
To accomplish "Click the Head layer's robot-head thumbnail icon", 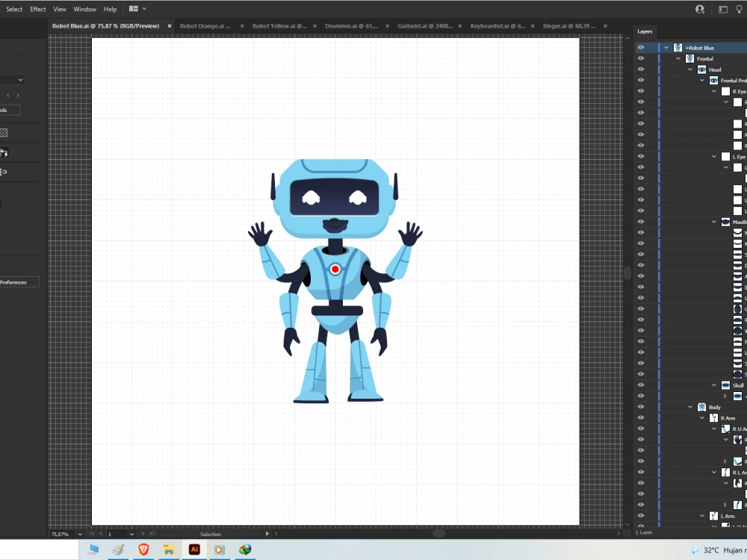I will coord(702,69).
